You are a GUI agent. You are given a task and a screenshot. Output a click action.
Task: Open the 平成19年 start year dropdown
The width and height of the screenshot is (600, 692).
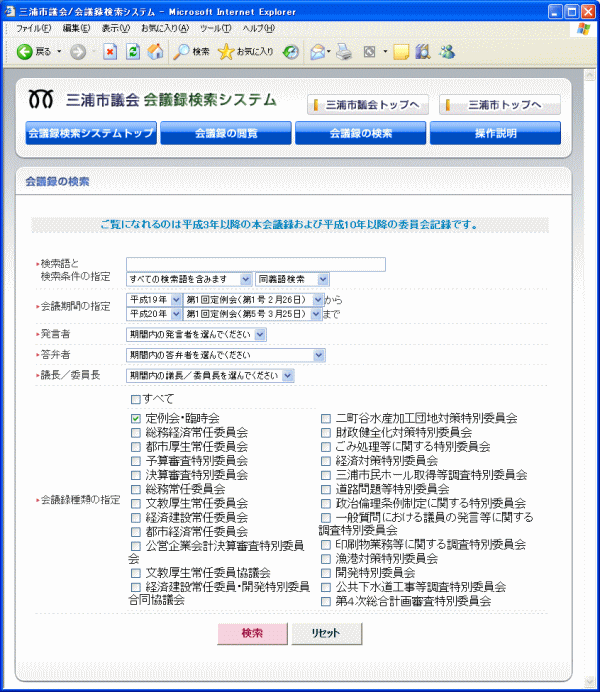(154, 300)
